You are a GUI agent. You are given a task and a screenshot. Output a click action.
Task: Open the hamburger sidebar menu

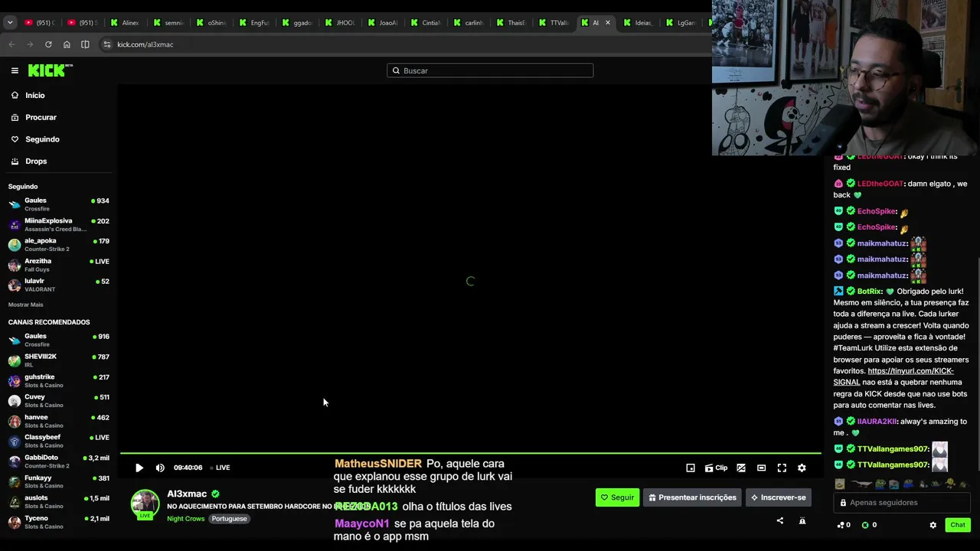[x=15, y=70]
